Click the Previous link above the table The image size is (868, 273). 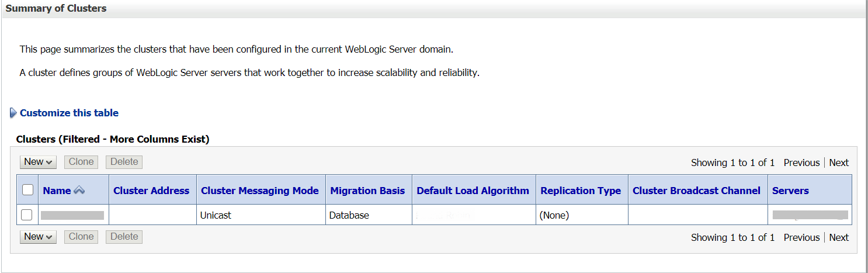pos(801,163)
